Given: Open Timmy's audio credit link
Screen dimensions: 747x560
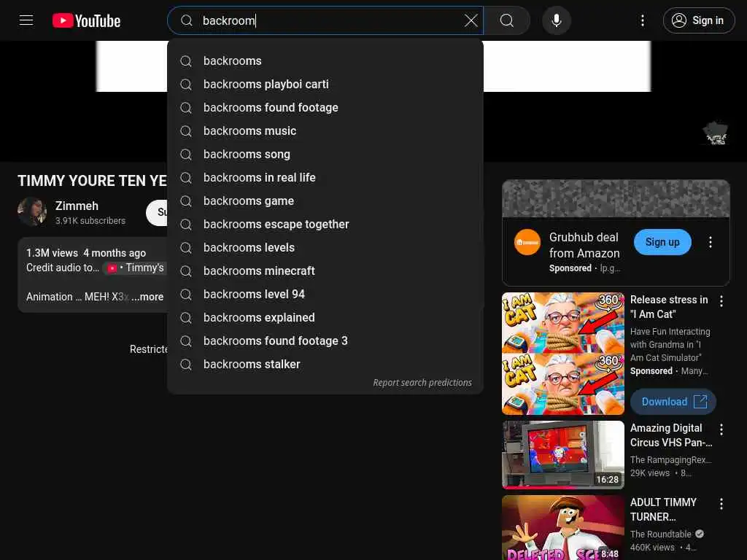Looking at the screenshot, I should [x=136, y=268].
